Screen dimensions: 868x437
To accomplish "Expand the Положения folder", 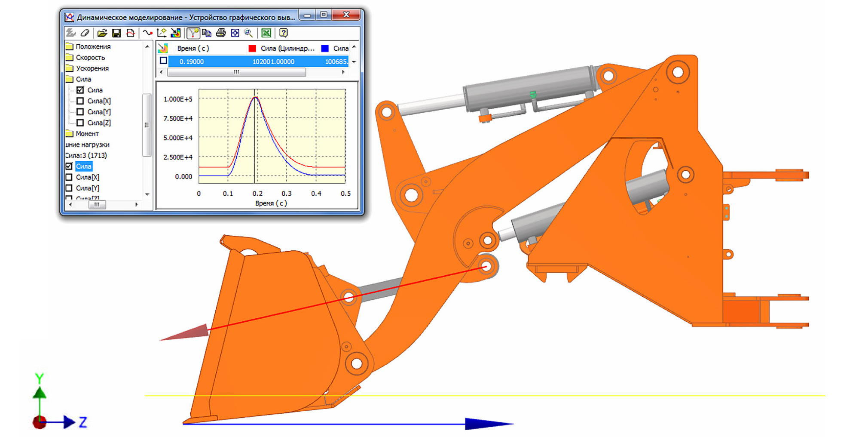I will (x=69, y=46).
